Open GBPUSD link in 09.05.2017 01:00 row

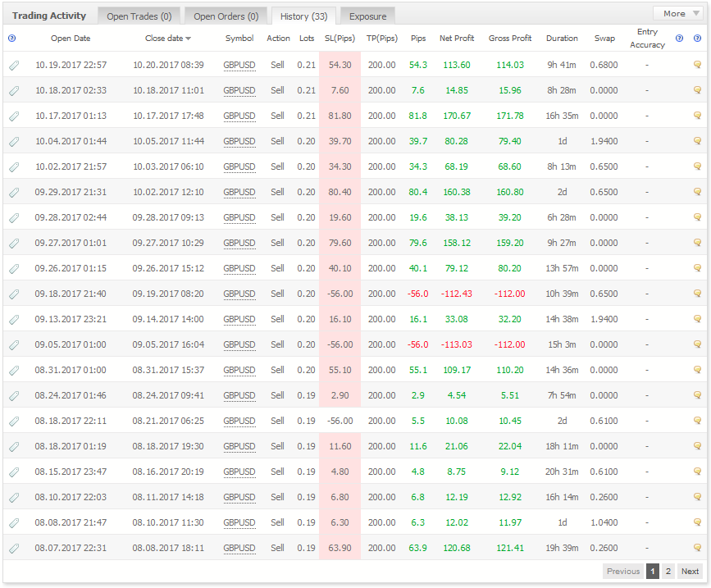(x=239, y=344)
